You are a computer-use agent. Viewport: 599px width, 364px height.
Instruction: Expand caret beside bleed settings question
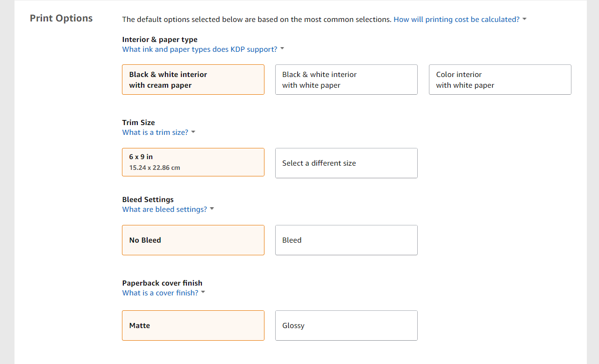(212, 209)
